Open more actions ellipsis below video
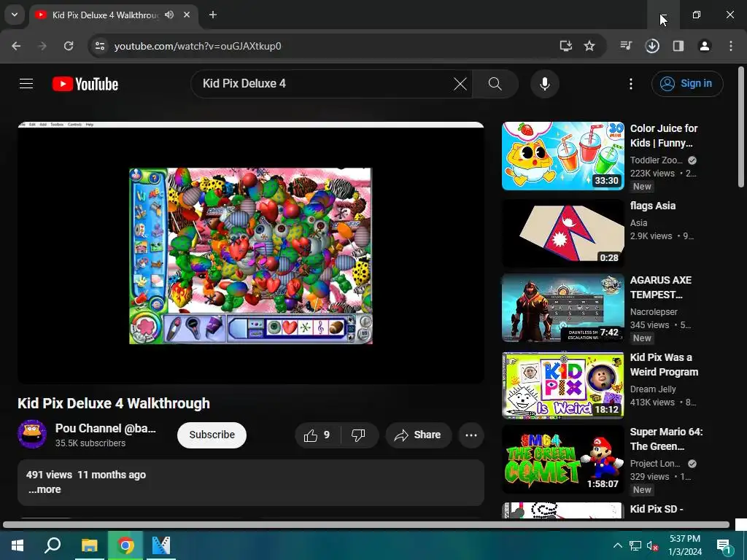This screenshot has width=747, height=560. point(471,435)
